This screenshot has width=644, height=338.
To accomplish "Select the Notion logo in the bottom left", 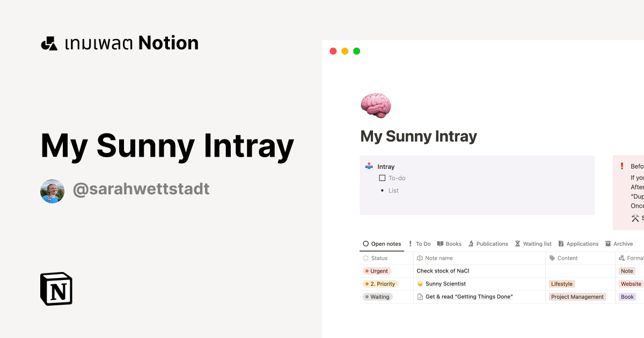I will (x=56, y=289).
